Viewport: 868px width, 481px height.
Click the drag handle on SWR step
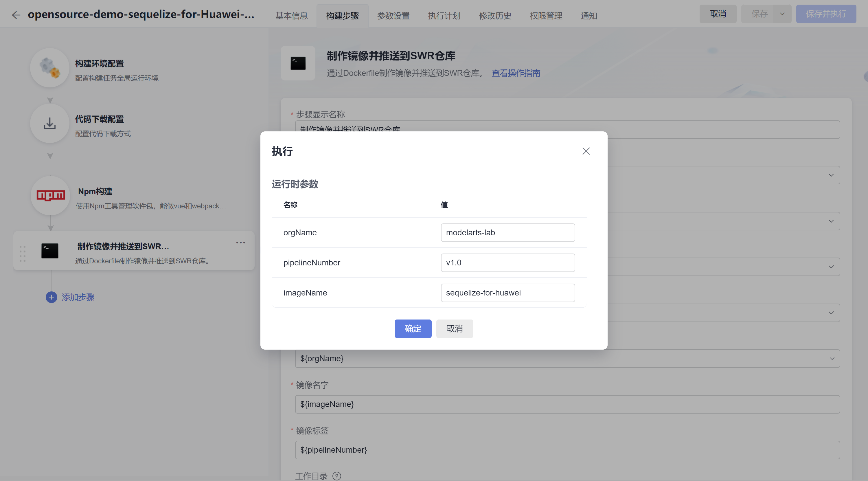[23, 254]
